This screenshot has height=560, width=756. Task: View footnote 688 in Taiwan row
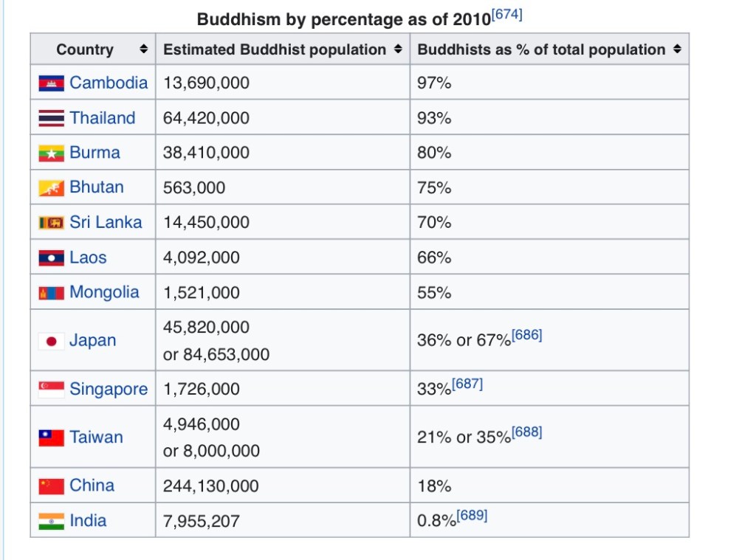[x=526, y=432]
